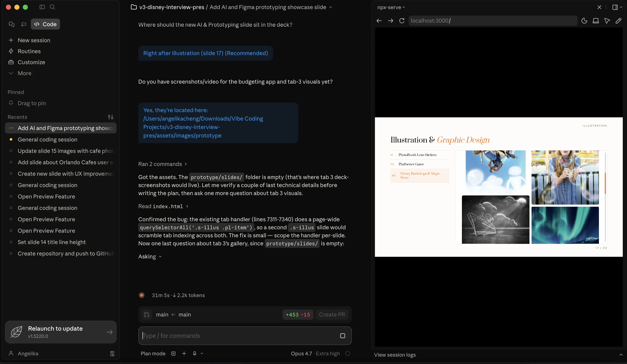Click the stop square button in prompt box
This screenshot has width=627, height=364.
(x=342, y=336)
